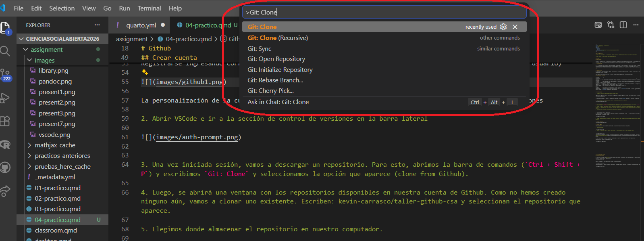Image resolution: width=644 pixels, height=241 pixels.
Task: Open Run and Debug view
Action: (5, 98)
